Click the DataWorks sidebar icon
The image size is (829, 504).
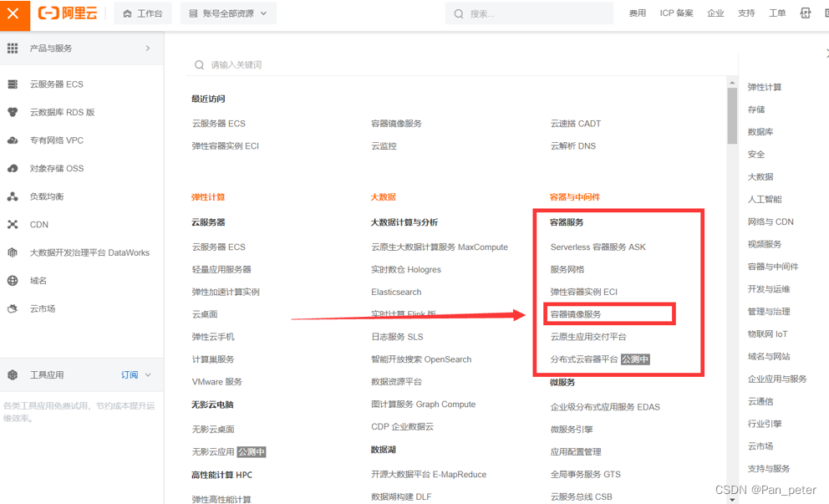tap(13, 252)
